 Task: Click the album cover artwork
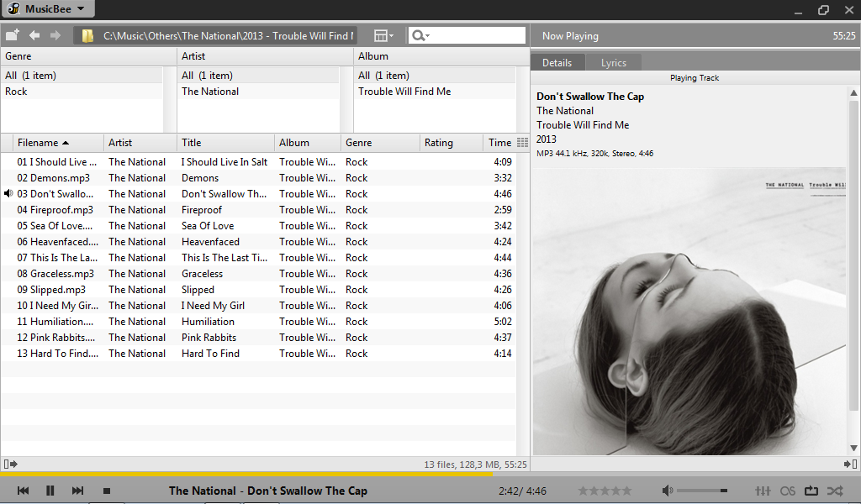point(689,311)
